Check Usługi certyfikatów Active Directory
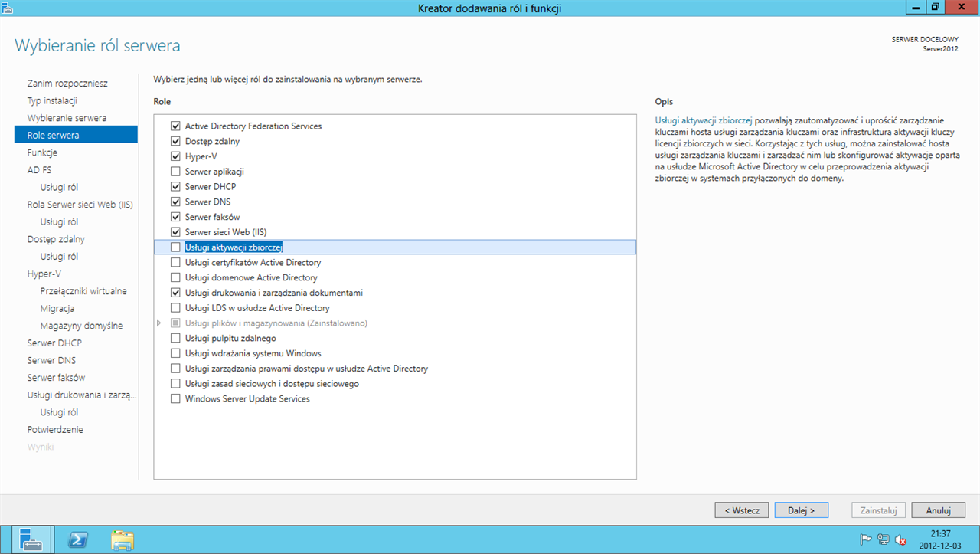 pyautogui.click(x=176, y=262)
